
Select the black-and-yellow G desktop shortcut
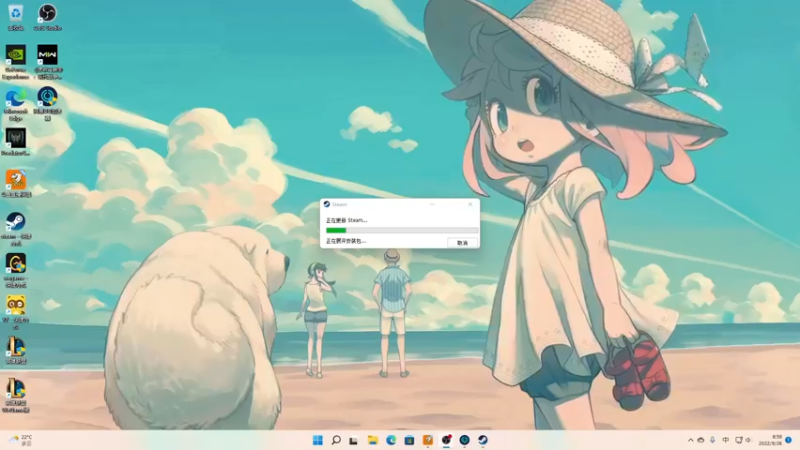click(16, 271)
